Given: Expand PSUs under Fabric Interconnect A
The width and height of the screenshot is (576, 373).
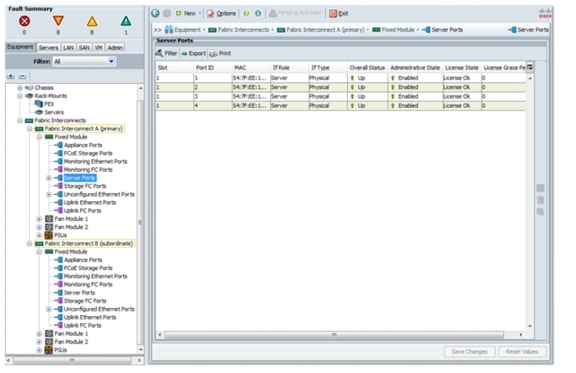Looking at the screenshot, I should [39, 235].
